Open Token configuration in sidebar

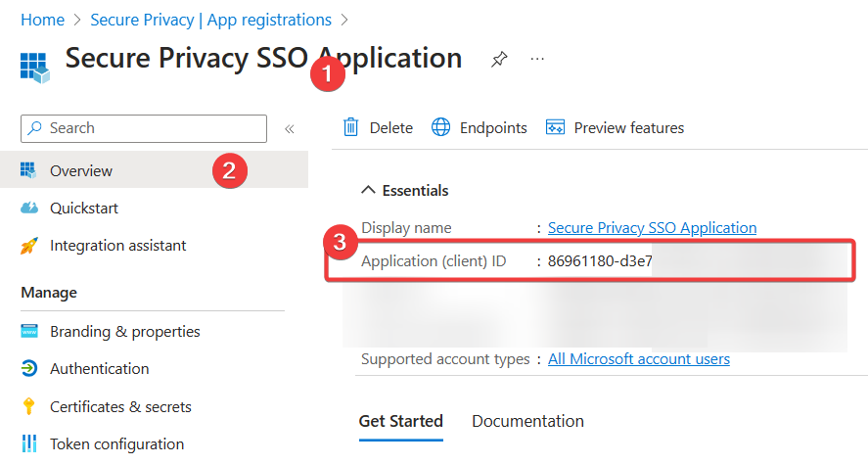point(116,443)
